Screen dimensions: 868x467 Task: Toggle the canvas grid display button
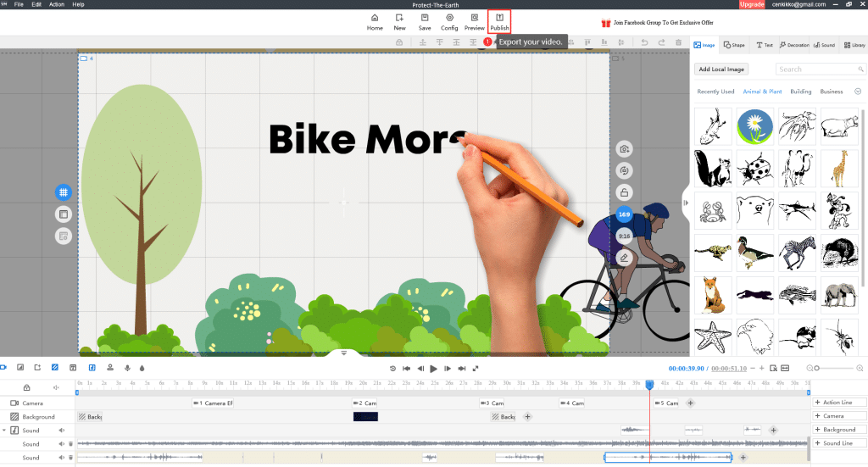[63, 192]
